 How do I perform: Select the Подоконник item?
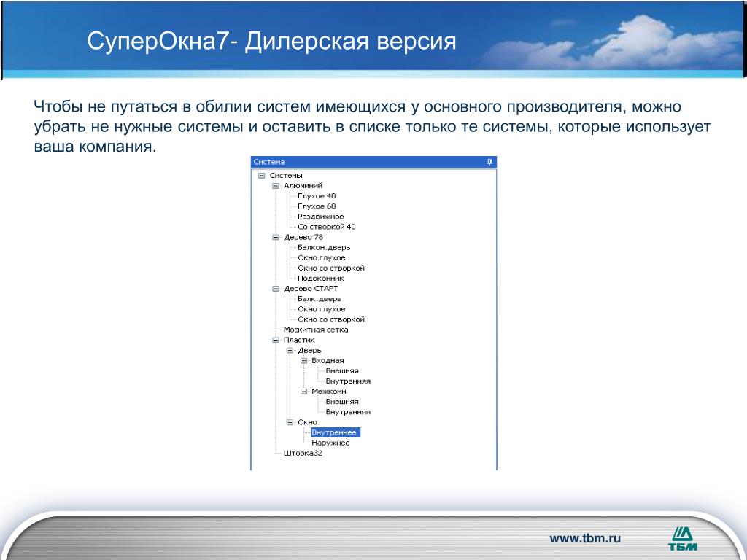(321, 278)
